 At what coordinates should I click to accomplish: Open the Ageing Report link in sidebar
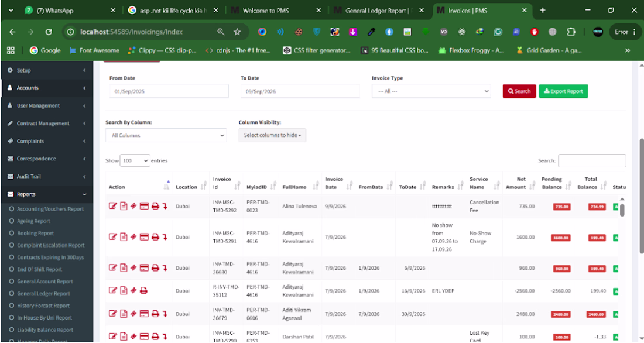coord(33,221)
